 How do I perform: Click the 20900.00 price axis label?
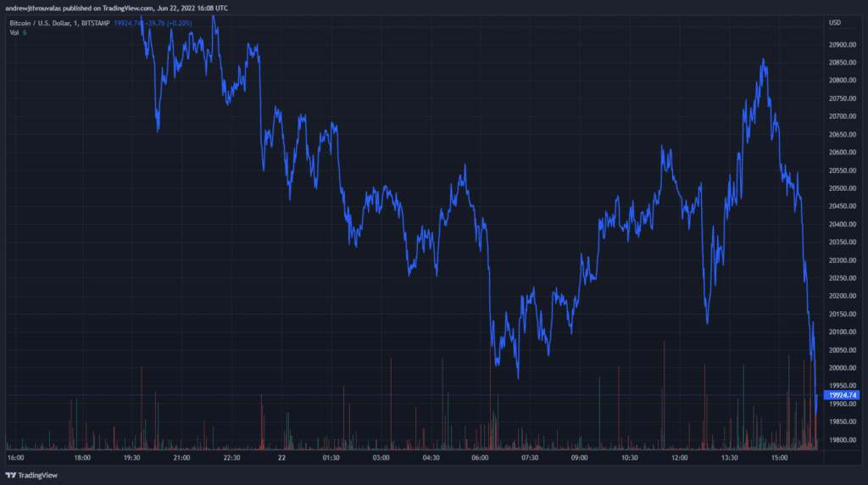pos(843,45)
